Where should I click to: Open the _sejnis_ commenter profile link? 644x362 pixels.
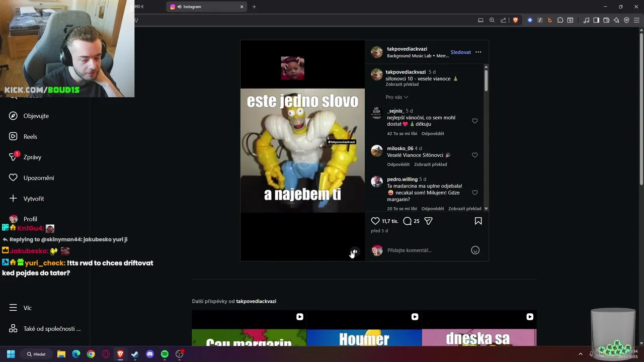[x=395, y=111]
